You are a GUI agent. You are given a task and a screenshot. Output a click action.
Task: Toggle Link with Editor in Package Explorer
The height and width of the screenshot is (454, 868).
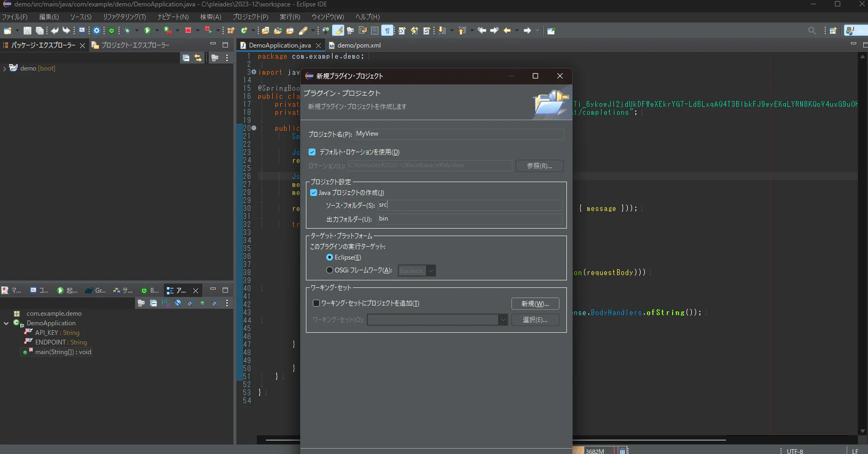pos(198,58)
